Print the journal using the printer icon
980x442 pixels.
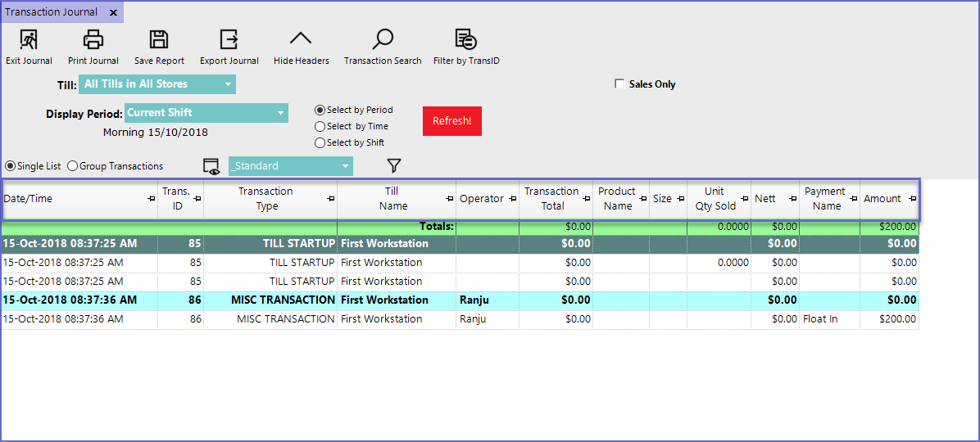coord(93,39)
